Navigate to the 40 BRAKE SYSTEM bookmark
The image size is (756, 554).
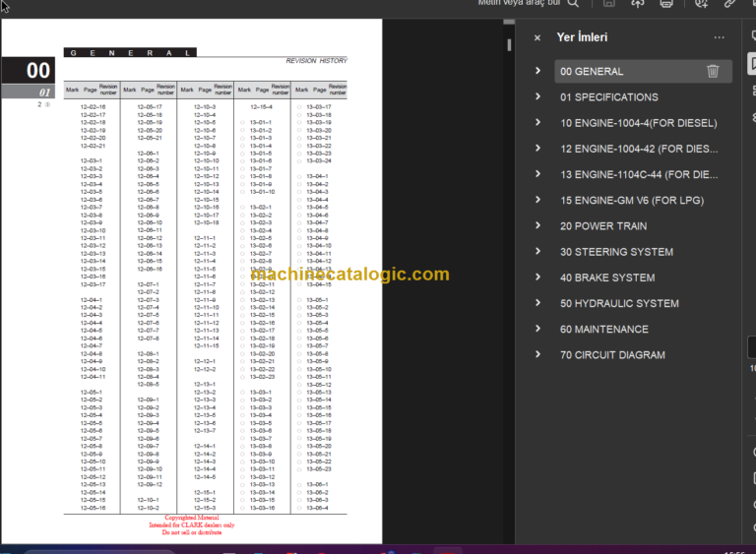(607, 277)
